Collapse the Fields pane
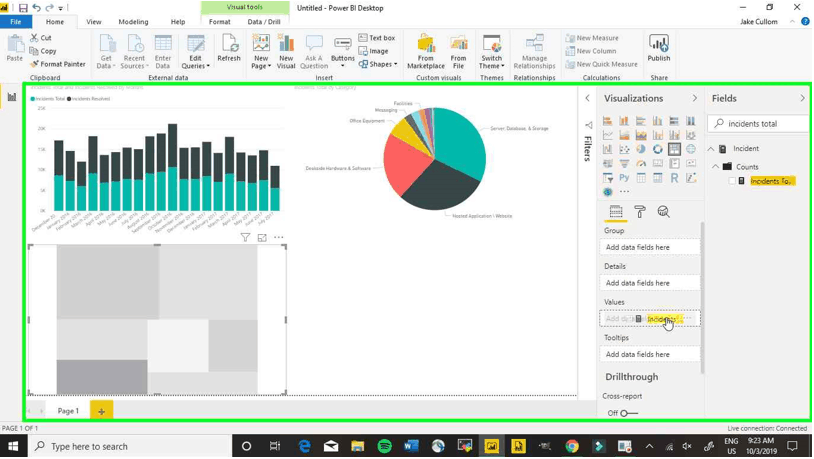Screen dimensions: 814x459 pos(803,98)
